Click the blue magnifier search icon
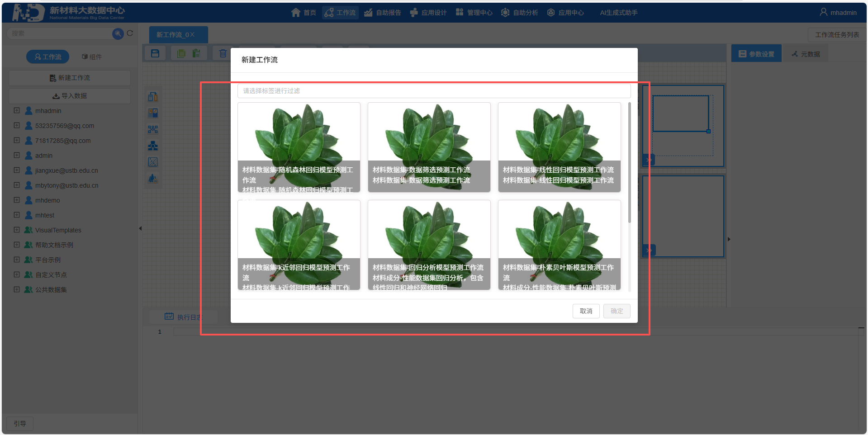The image size is (868, 435). (x=118, y=33)
